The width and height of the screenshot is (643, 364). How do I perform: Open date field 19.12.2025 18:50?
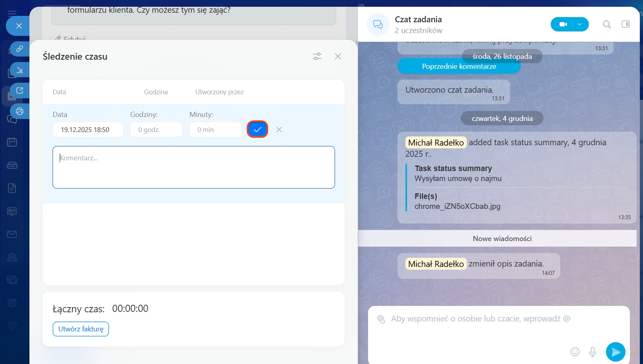88,130
